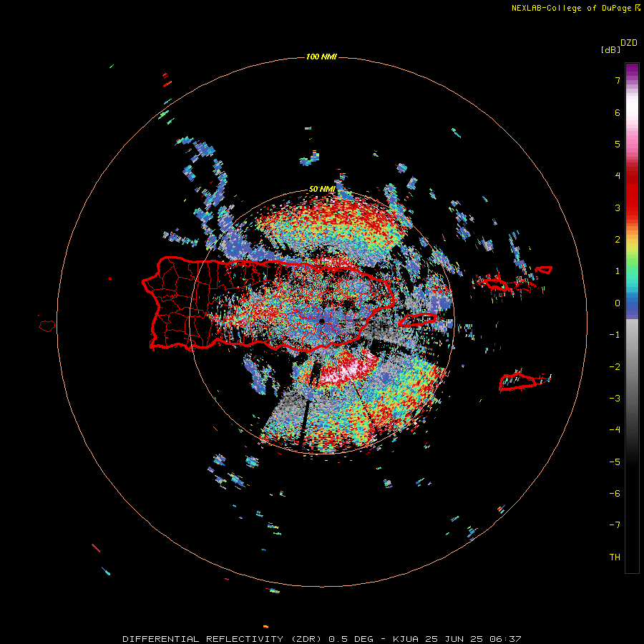Click the 50 NMI range ring label
644x644 pixels.
[322, 189]
